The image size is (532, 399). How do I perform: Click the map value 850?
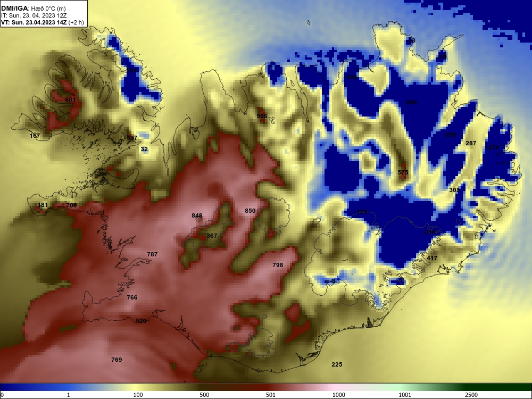click(x=250, y=211)
